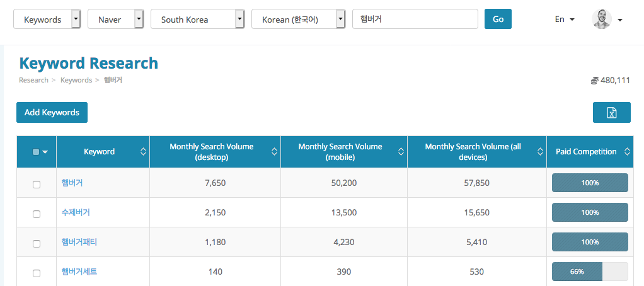Select the 13,500 mobile volume cell
Image resolution: width=644 pixels, height=286 pixels.
coord(344,212)
